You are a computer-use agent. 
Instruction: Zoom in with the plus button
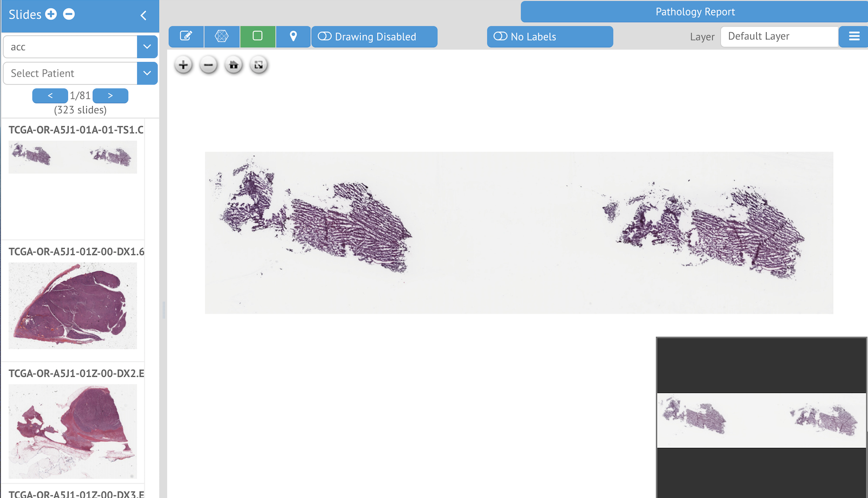(x=183, y=65)
